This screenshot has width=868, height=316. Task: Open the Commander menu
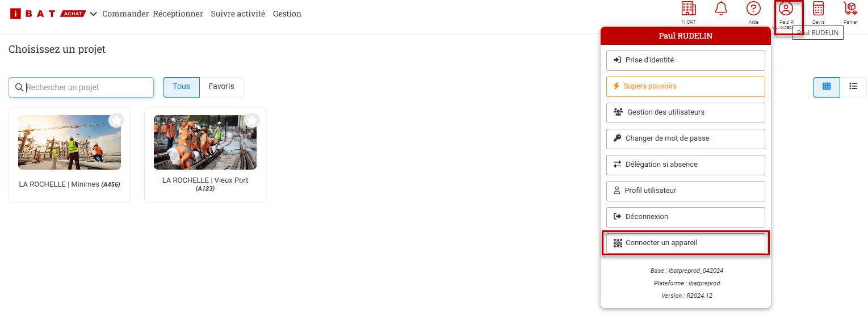125,14
